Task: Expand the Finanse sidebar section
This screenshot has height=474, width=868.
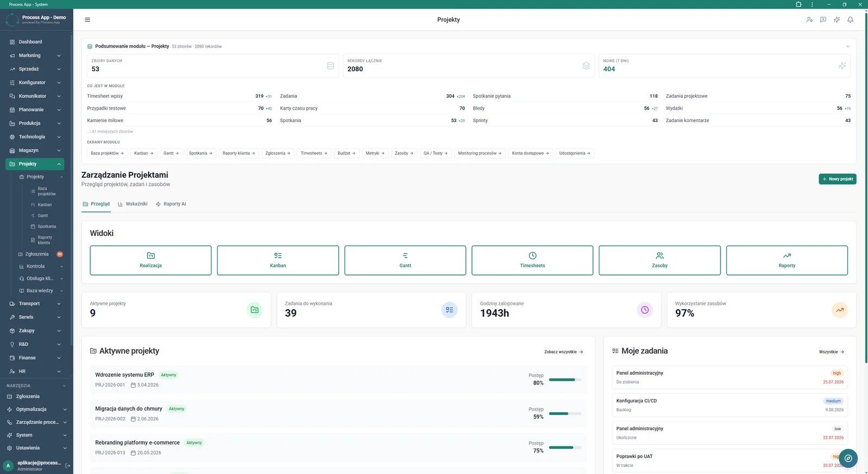Action: (35, 358)
